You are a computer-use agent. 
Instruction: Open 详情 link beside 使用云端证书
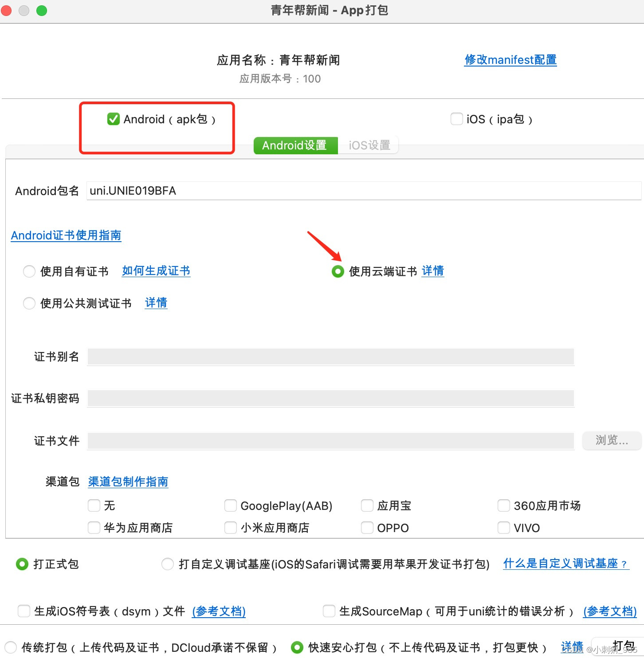coord(433,271)
